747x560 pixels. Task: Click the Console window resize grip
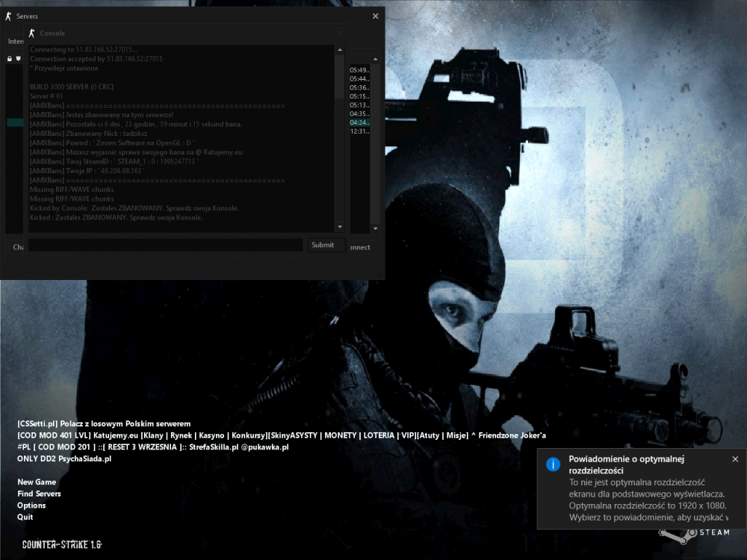click(345, 250)
